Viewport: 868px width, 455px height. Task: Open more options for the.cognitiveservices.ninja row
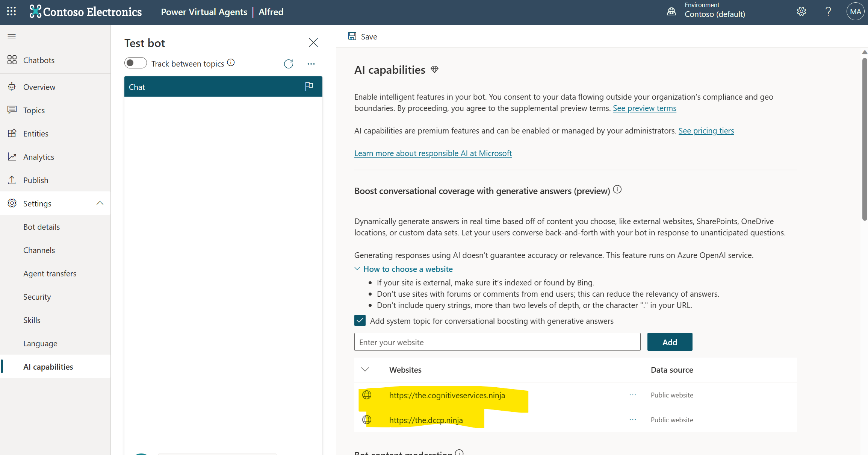[633, 395]
